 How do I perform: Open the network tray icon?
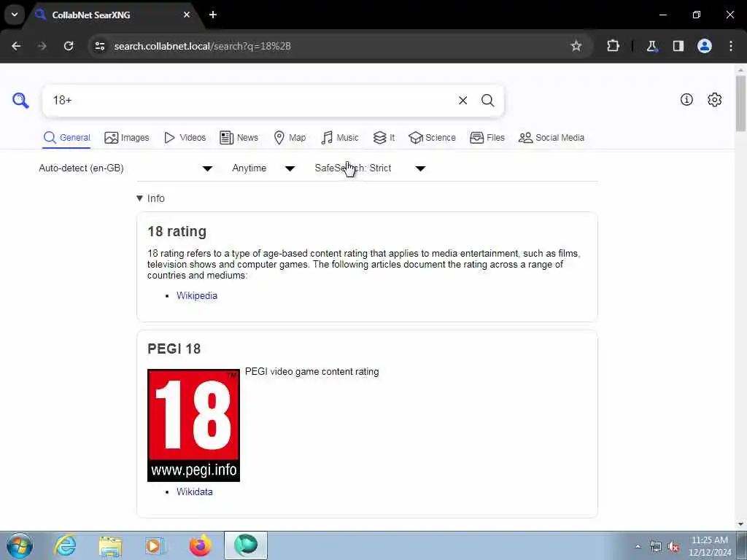[656, 547]
